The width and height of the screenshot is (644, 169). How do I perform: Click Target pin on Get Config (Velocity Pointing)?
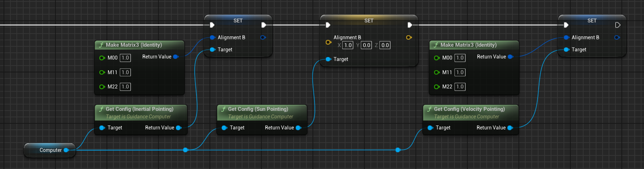click(x=430, y=128)
